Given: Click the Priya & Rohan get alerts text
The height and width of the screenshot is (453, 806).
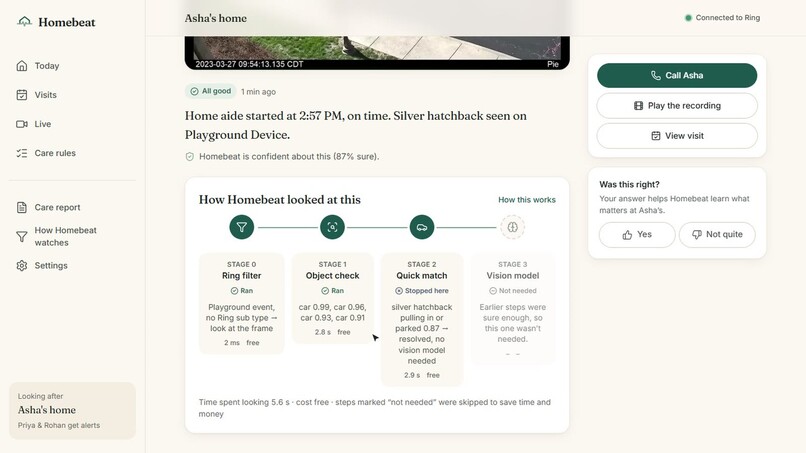Looking at the screenshot, I should coord(59,425).
